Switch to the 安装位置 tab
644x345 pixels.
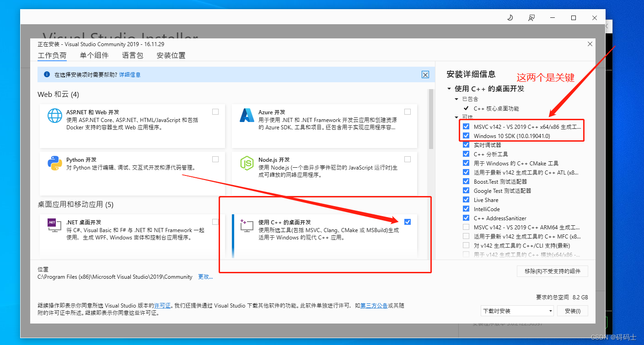[x=171, y=55]
